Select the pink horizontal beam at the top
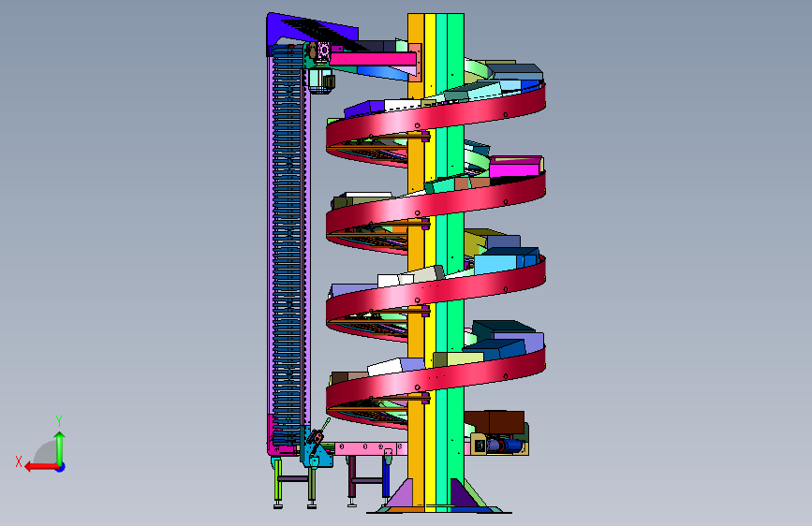 [x=373, y=59]
